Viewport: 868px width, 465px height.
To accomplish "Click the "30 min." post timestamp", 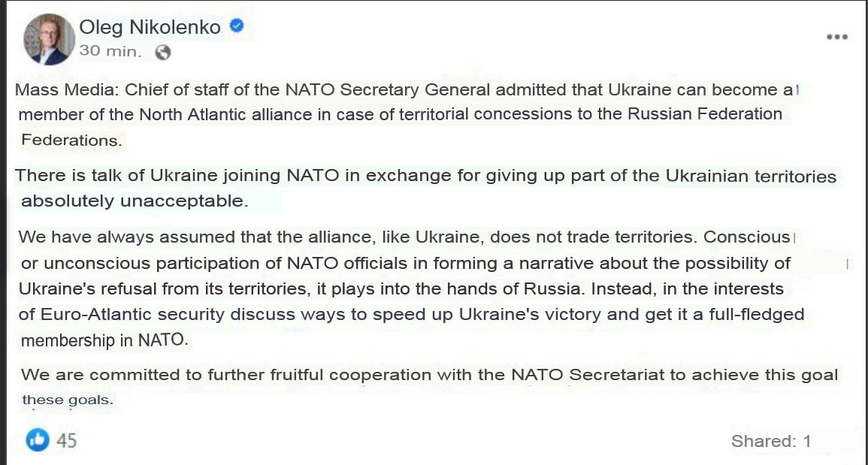I will point(110,51).
